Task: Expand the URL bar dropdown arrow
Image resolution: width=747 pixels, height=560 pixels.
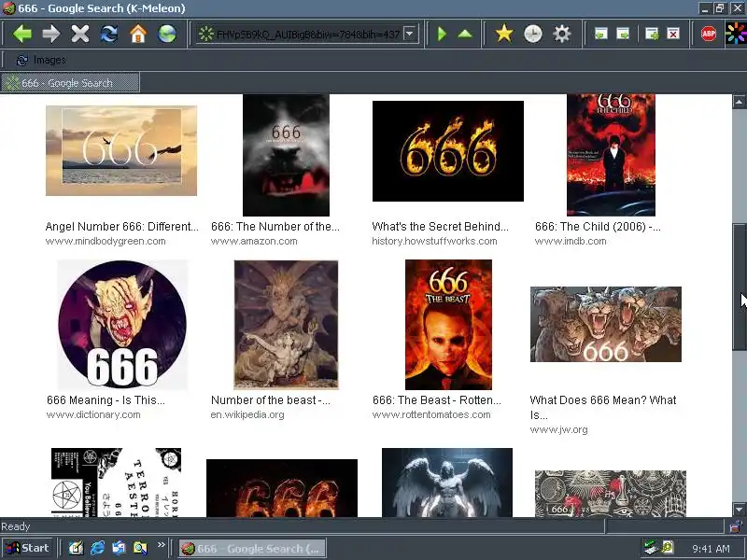Action: [x=409, y=34]
